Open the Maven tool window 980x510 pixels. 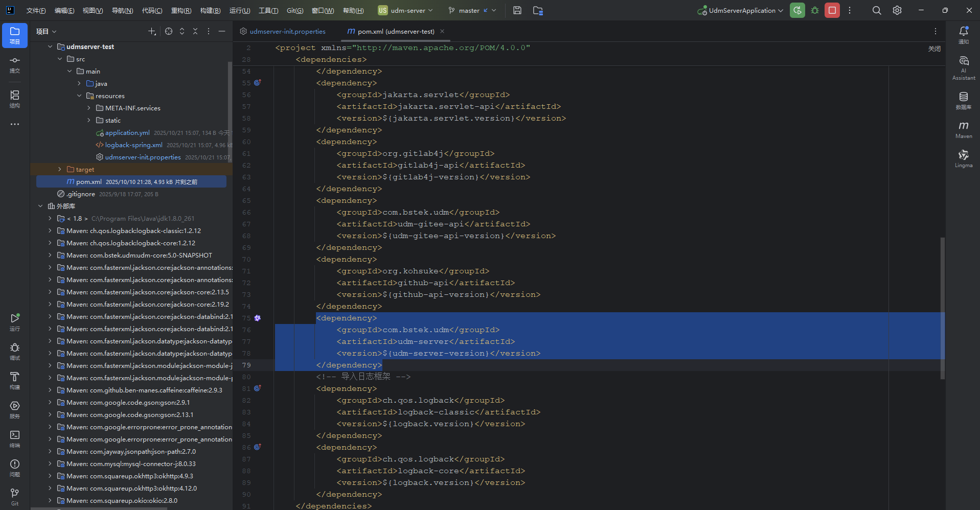coord(963,129)
